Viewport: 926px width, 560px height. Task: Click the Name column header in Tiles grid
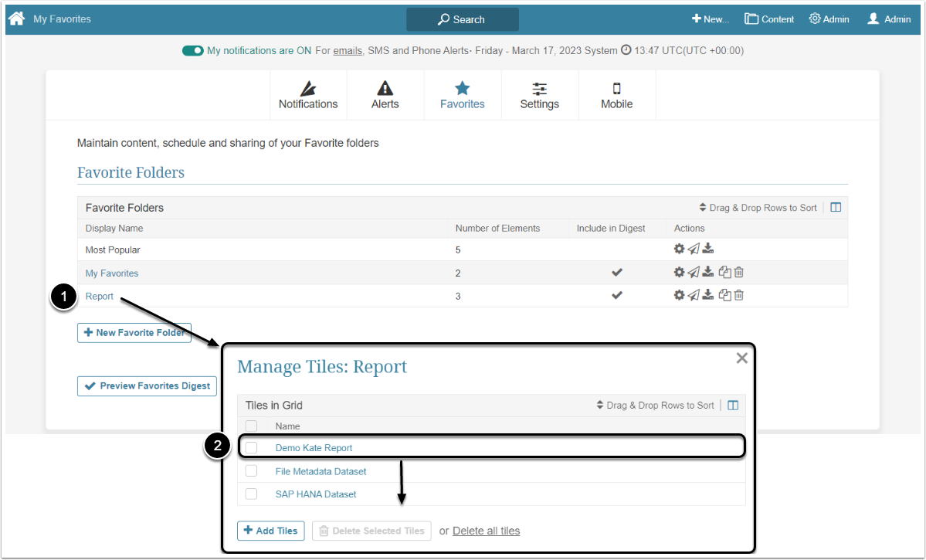point(287,426)
